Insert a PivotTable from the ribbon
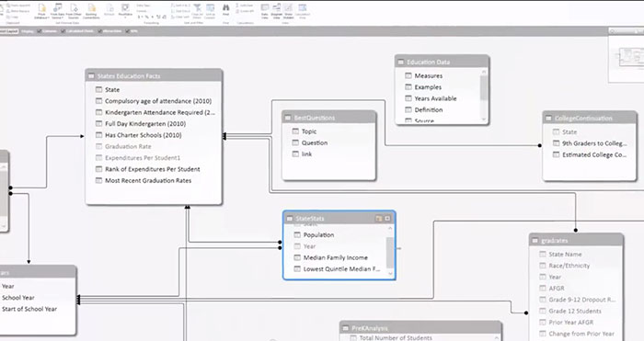644x341 pixels. click(x=125, y=11)
